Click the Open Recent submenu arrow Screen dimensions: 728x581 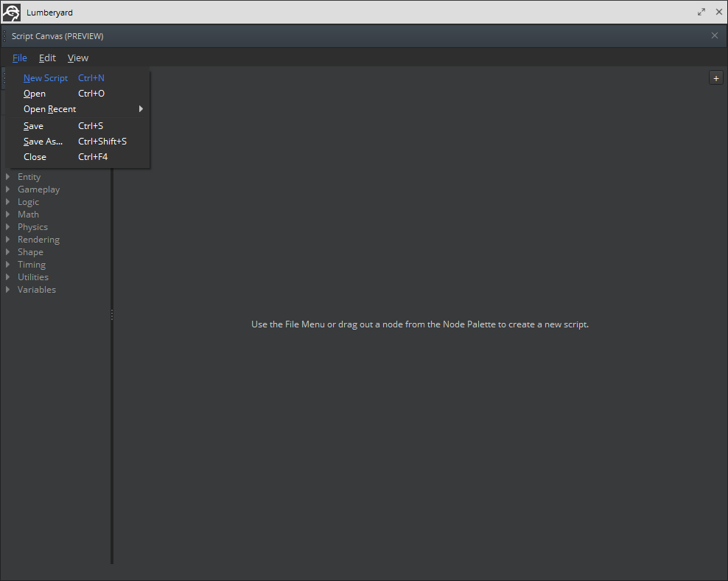[x=141, y=108]
